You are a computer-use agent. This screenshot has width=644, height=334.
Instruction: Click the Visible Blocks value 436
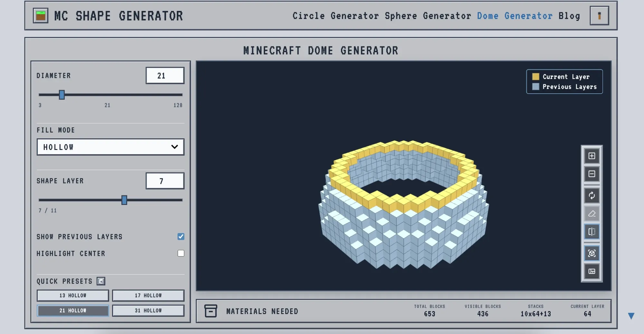coord(483,314)
